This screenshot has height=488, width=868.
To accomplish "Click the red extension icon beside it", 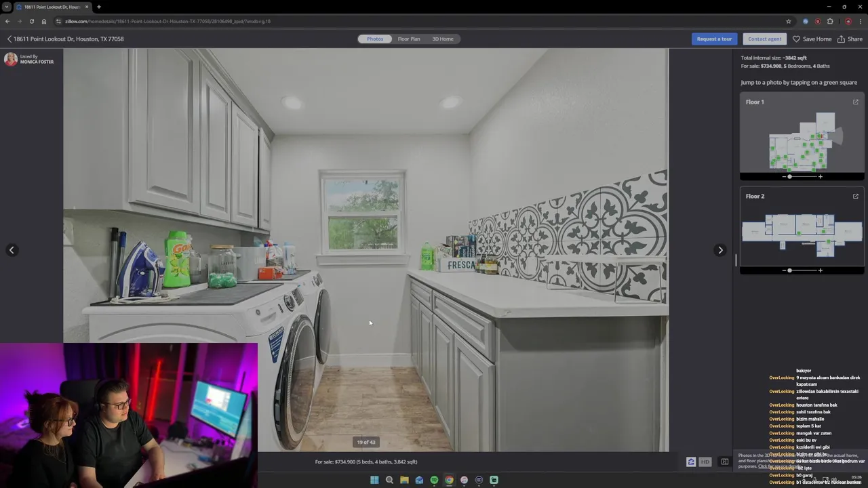I will (818, 21).
